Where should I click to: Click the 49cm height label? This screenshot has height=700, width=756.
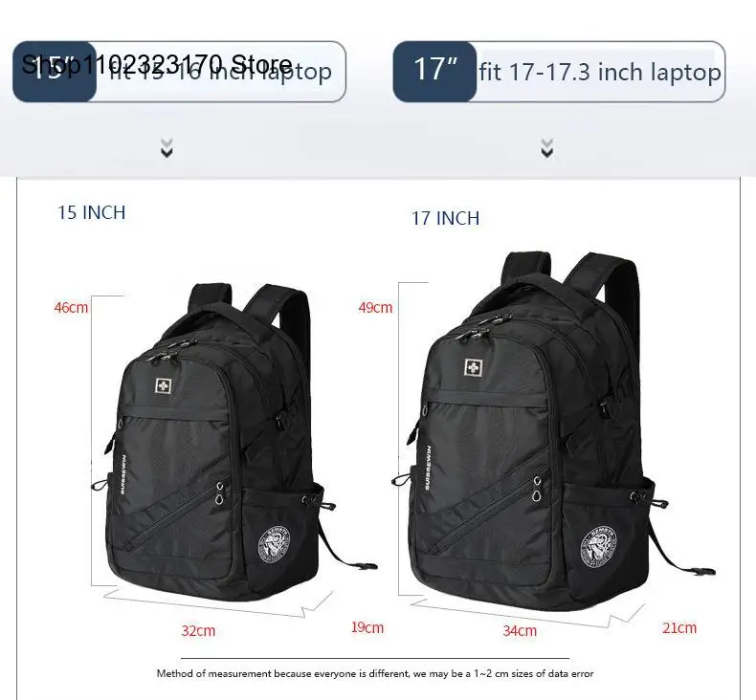[375, 307]
